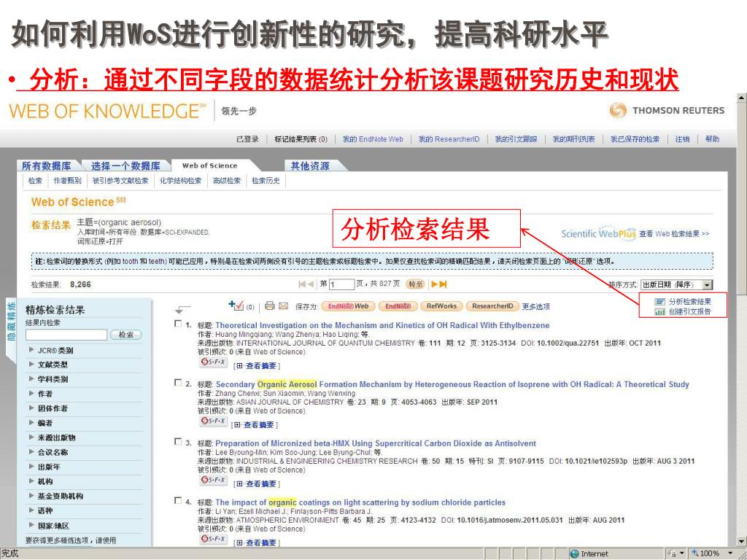Open the sort order dropdown 出版日期 (降序)
Screen dimensions: 747x560
point(676,284)
